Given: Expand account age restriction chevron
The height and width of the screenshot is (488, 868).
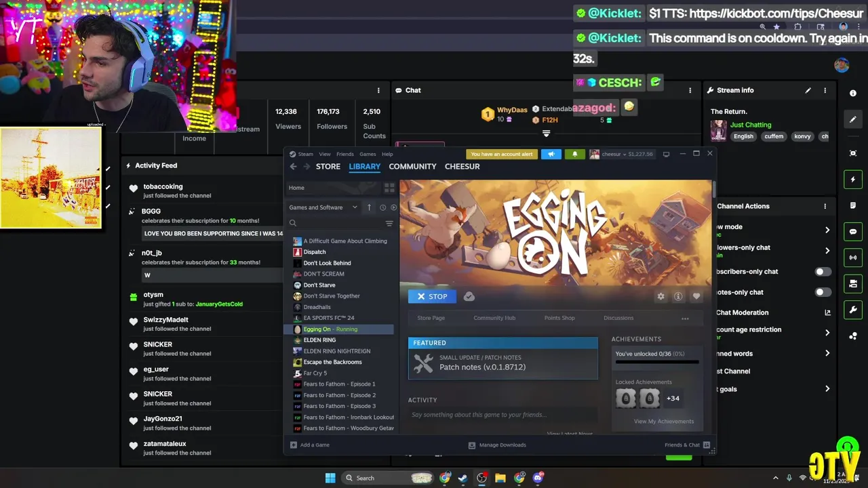Looking at the screenshot, I should pyautogui.click(x=827, y=333).
